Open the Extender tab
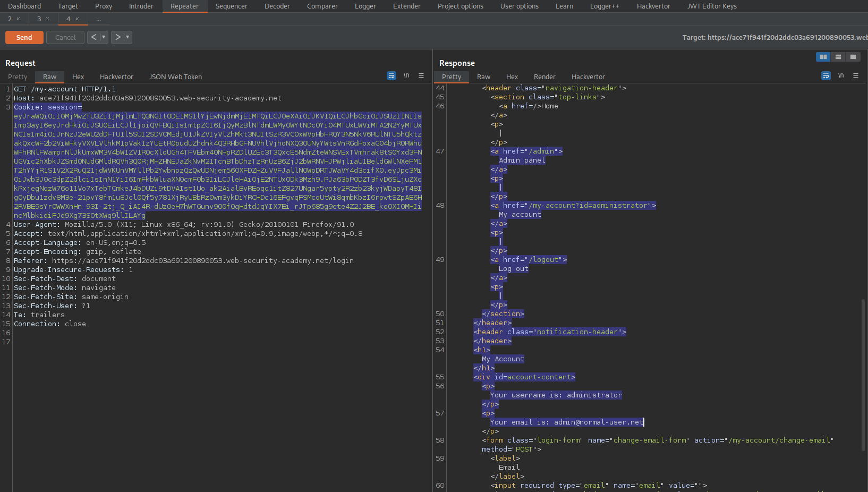This screenshot has width=868, height=492. (407, 6)
